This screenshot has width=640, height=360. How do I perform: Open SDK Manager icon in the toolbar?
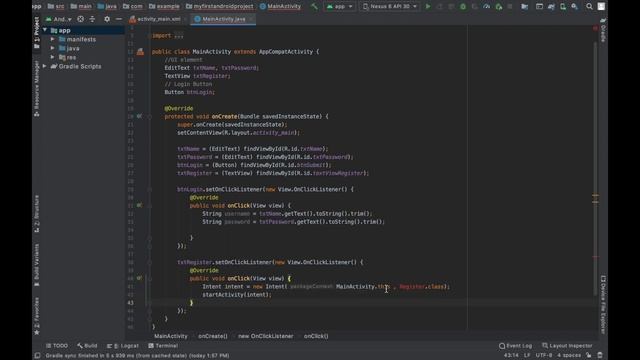tap(574, 7)
